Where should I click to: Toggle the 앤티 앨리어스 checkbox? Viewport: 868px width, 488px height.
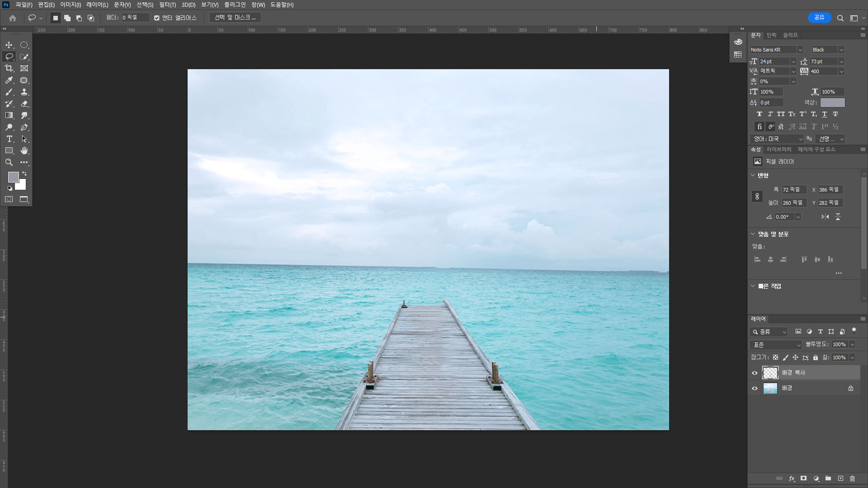click(157, 18)
